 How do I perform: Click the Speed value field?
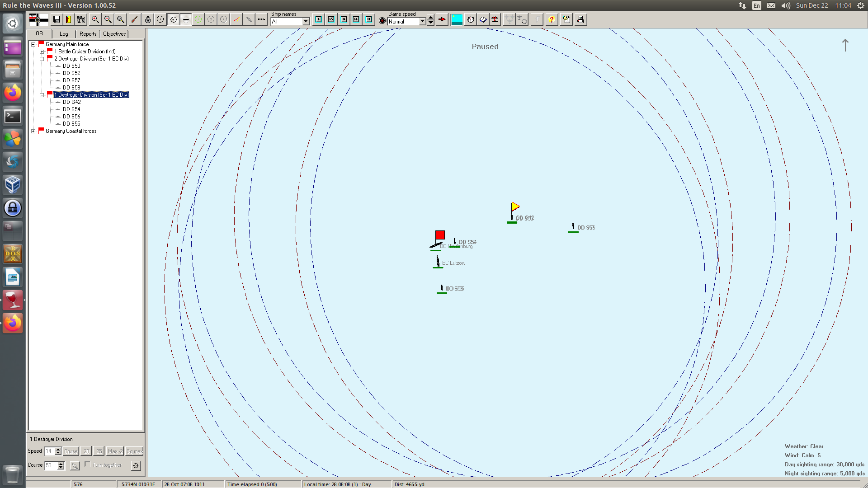pos(50,451)
